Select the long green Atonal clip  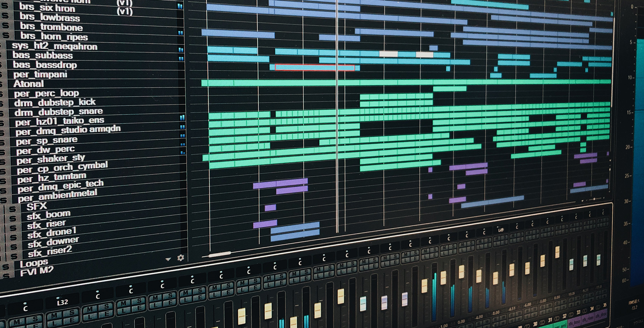coord(406,83)
